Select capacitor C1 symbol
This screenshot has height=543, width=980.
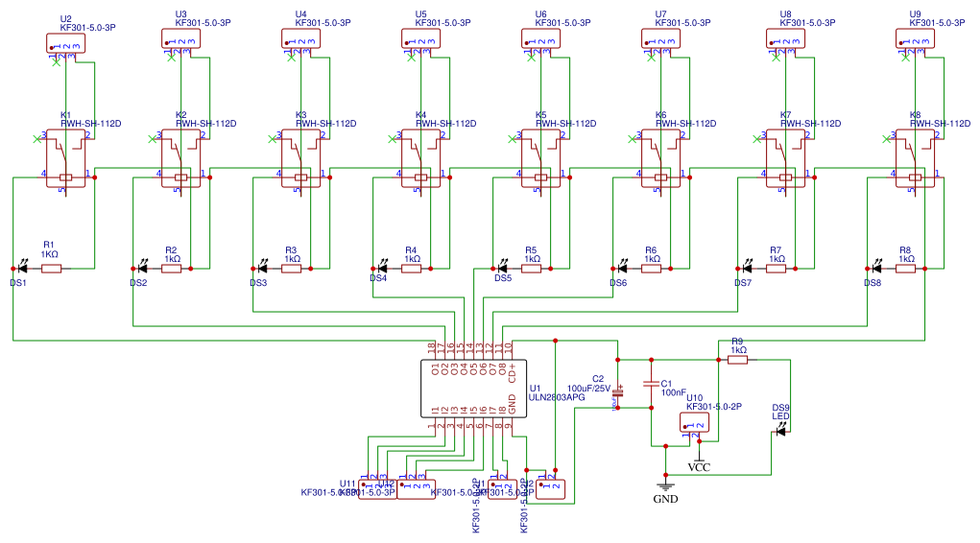pos(651,384)
